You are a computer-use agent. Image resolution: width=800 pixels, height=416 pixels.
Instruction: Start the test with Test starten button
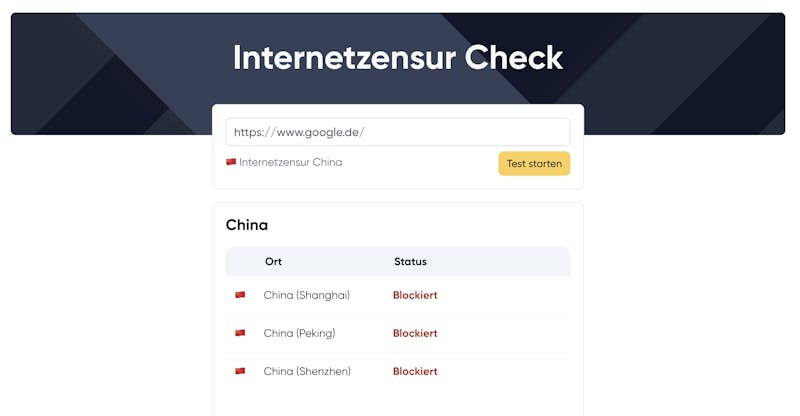[x=534, y=164]
